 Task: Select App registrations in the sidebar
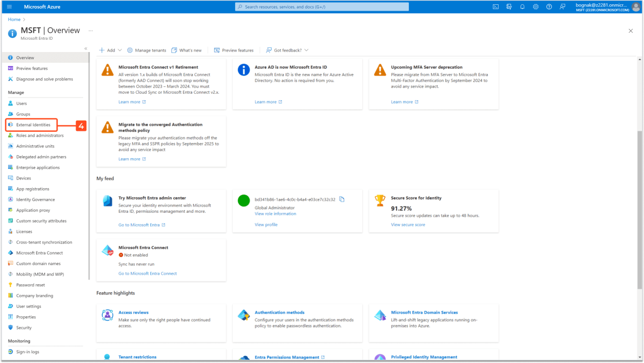pyautogui.click(x=32, y=189)
